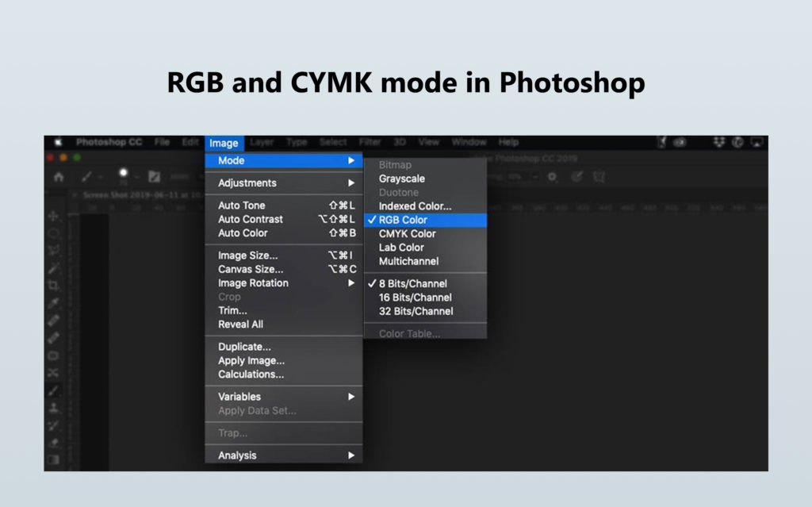The width and height of the screenshot is (812, 507).
Task: Select the Lasso tool
Action: pos(53,251)
